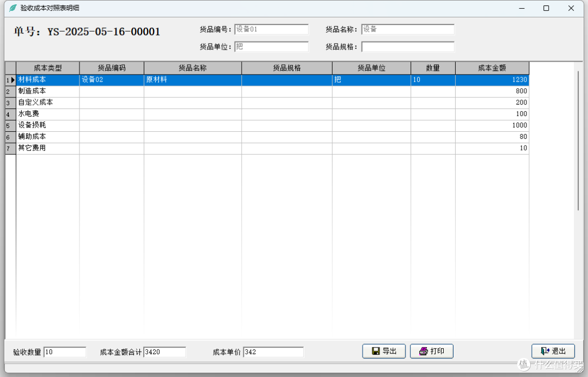Click the 成本单价 field showing 342
Image resolution: width=588 pixels, height=377 pixels.
(273, 352)
